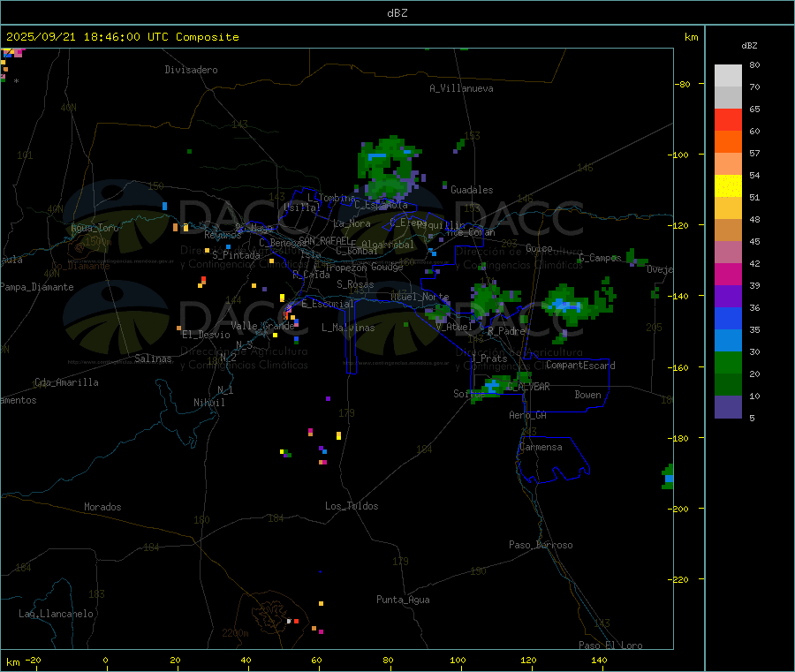Click the Punta_Agua label
This screenshot has height=672, width=795.
(403, 600)
